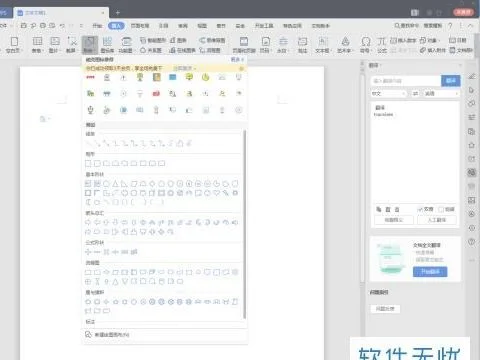Switch to the Start ribbon tab
The width and height of the screenshot is (480, 360).
[97, 26]
